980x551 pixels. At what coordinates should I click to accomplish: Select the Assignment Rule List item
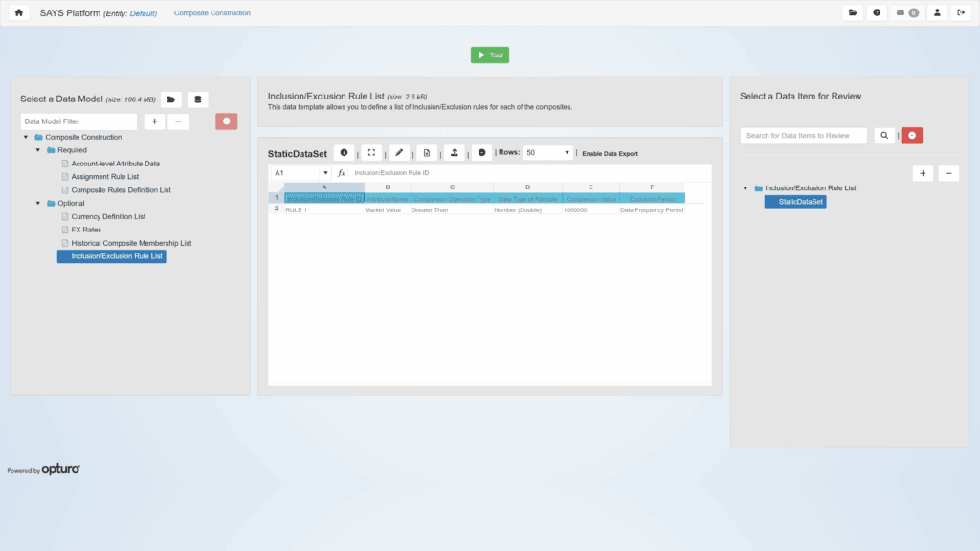[x=104, y=177]
